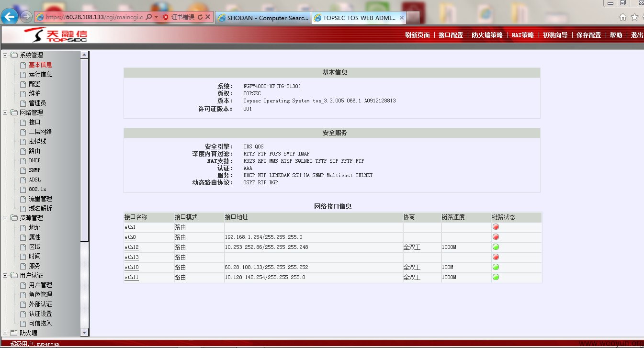
Task: Select 基本信息 in the sidebar tree
Action: [x=40, y=65]
